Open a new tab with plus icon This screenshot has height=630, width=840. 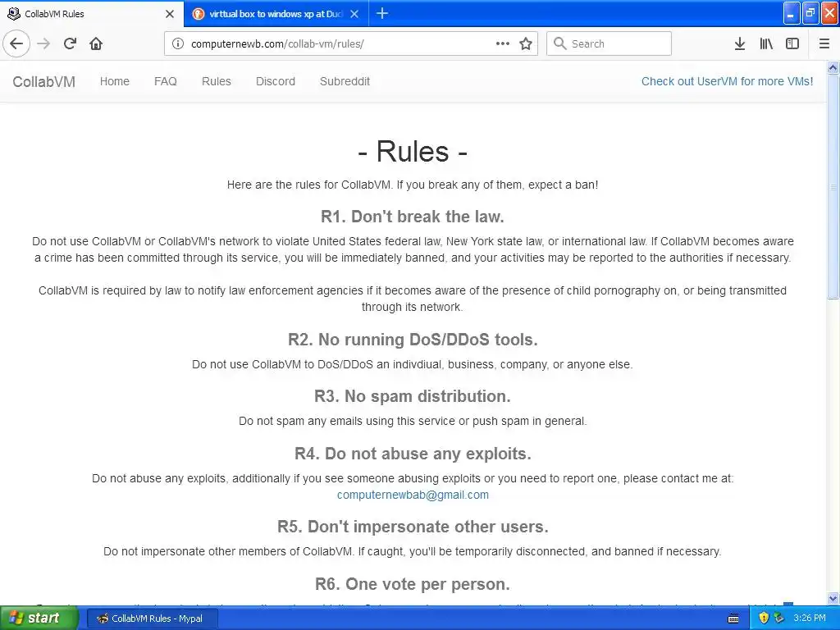click(x=382, y=13)
